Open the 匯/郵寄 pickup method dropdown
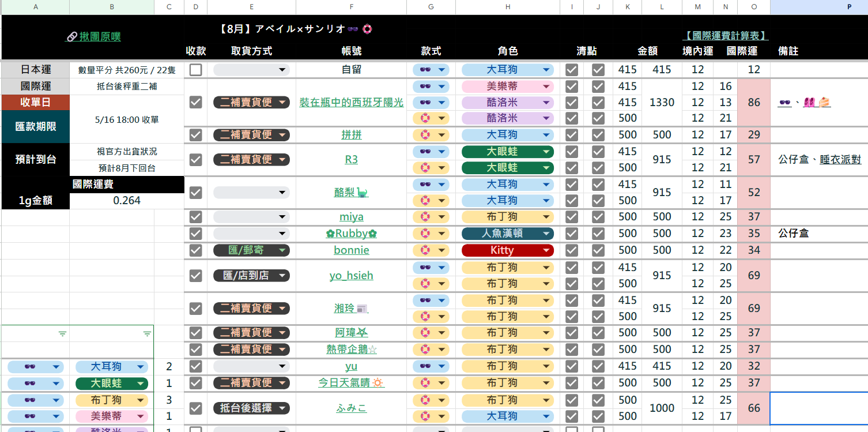The height and width of the screenshot is (432, 868). (x=251, y=250)
